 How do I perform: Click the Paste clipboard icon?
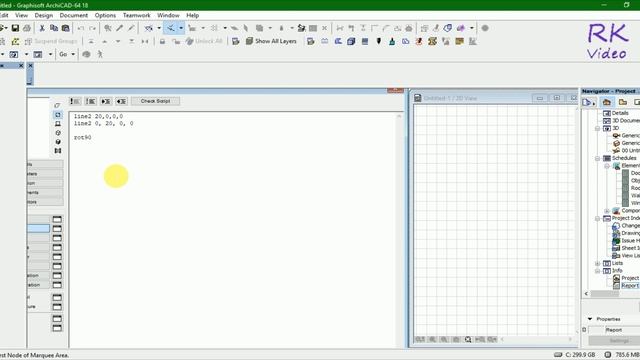(65, 28)
